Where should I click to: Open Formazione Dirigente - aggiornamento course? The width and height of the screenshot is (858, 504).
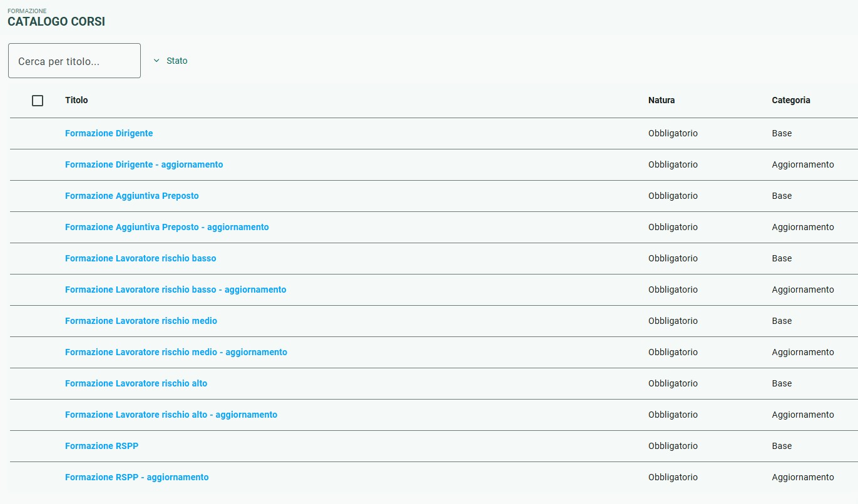point(144,164)
